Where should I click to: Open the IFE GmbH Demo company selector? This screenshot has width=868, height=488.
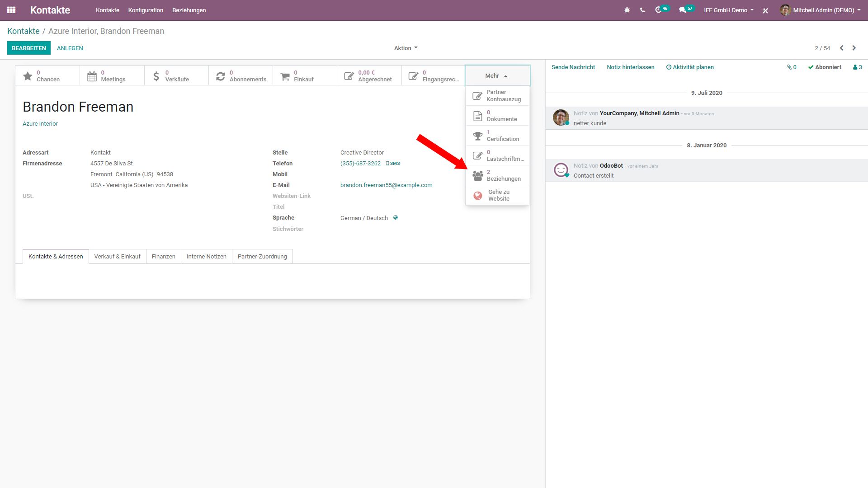click(x=728, y=10)
